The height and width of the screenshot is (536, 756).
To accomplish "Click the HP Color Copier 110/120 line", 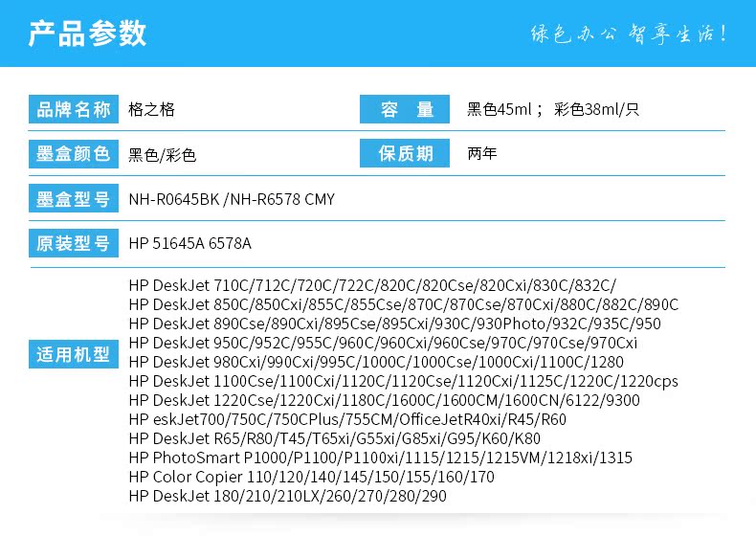I will [x=311, y=477].
